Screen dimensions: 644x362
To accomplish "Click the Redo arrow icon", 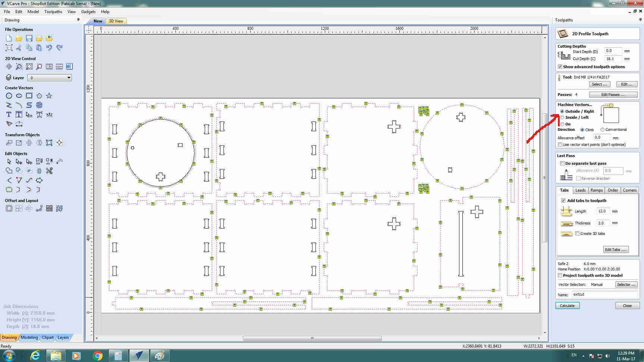I will (x=59, y=48).
